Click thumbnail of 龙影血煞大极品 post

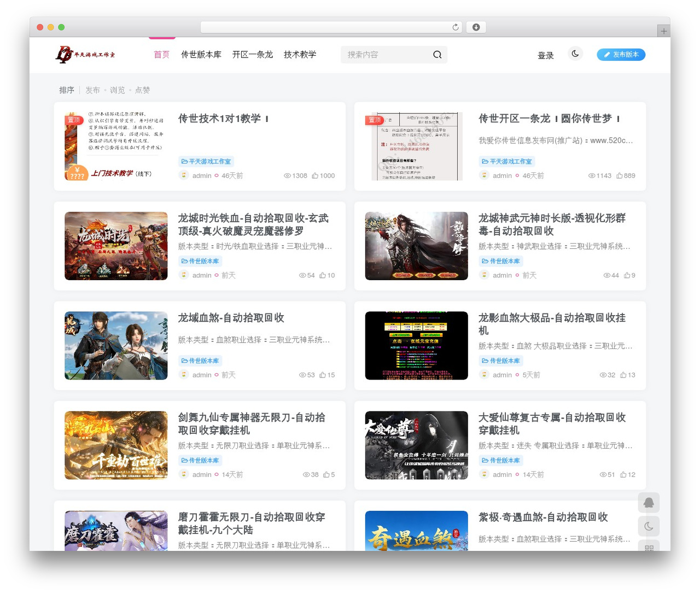point(416,346)
